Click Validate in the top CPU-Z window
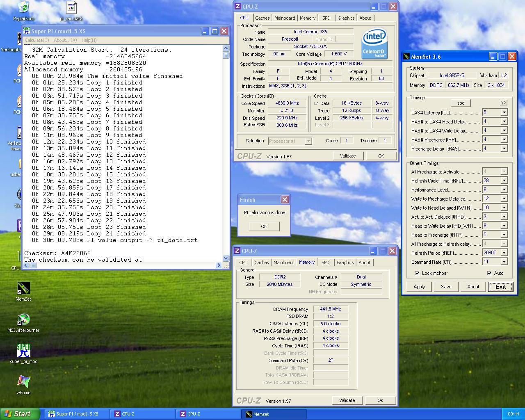This screenshot has width=525, height=420. tap(348, 156)
